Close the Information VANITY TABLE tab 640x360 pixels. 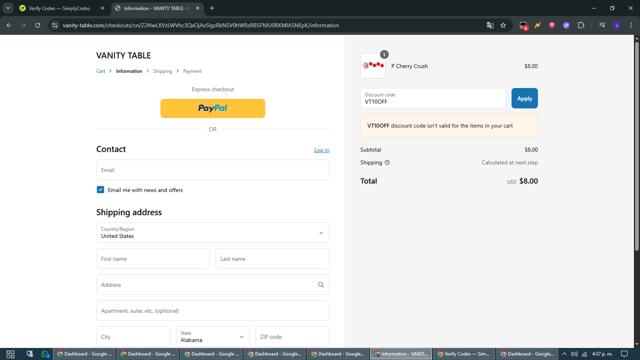point(198,8)
